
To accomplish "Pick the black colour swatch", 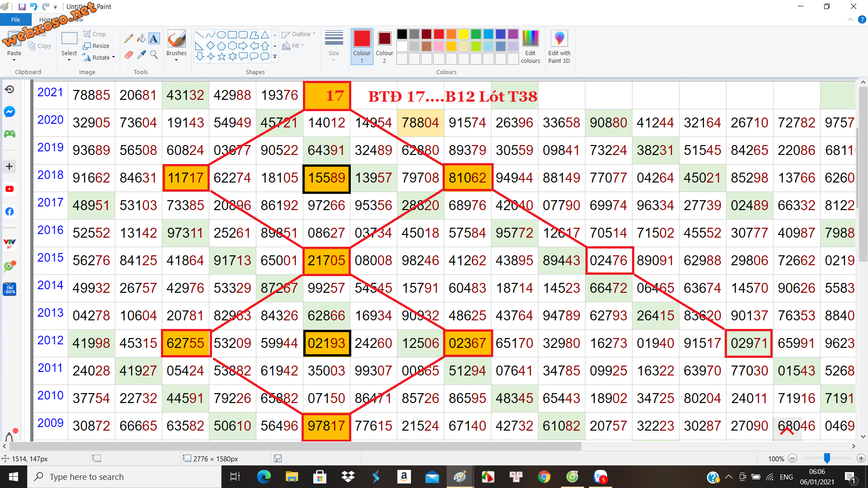I will tap(402, 34).
